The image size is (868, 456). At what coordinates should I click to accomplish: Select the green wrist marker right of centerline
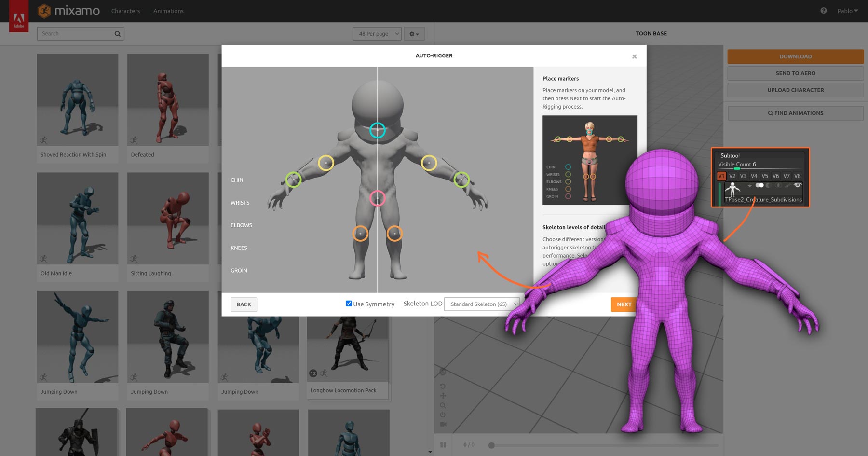pyautogui.click(x=461, y=180)
